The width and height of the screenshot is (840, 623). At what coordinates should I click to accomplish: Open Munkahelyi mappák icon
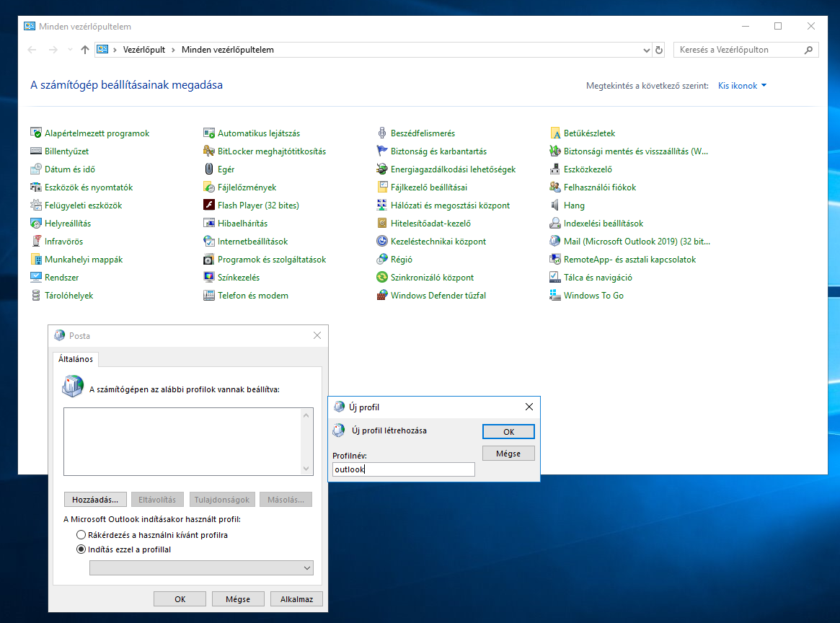[x=36, y=260]
